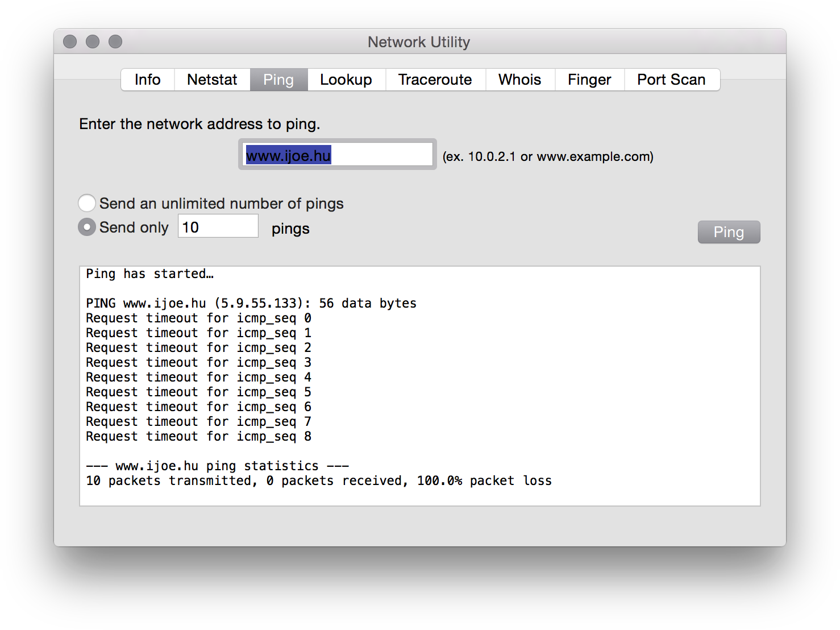The width and height of the screenshot is (840, 630).
Task: Click the '--- www.ijoe.hu ping statistics ---' line
Action: (218, 466)
